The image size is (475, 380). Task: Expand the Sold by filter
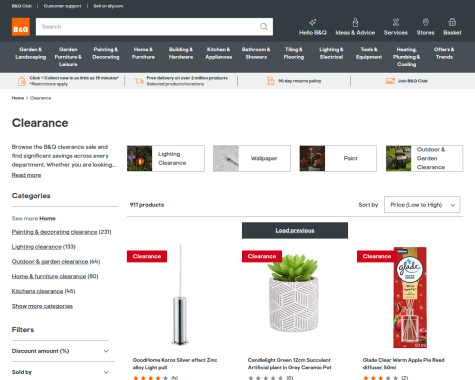point(60,372)
